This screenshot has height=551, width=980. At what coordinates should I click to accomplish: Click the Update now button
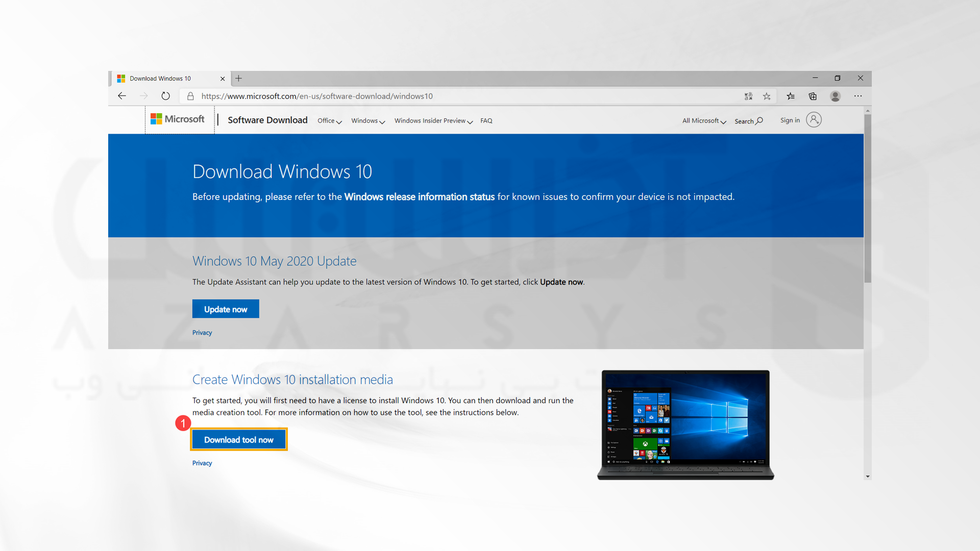click(226, 309)
